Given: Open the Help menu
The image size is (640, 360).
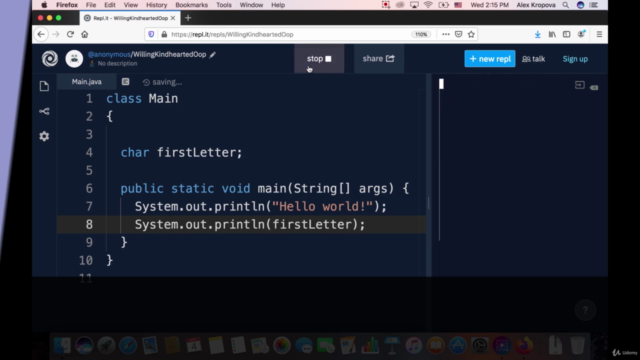Looking at the screenshot, I should click(x=278, y=5).
